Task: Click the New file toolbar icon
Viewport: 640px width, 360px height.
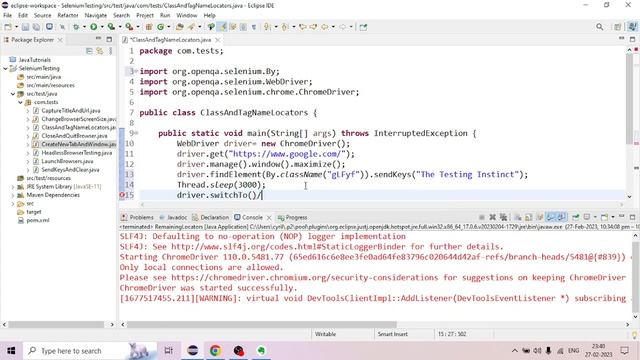Action: click(x=8, y=27)
